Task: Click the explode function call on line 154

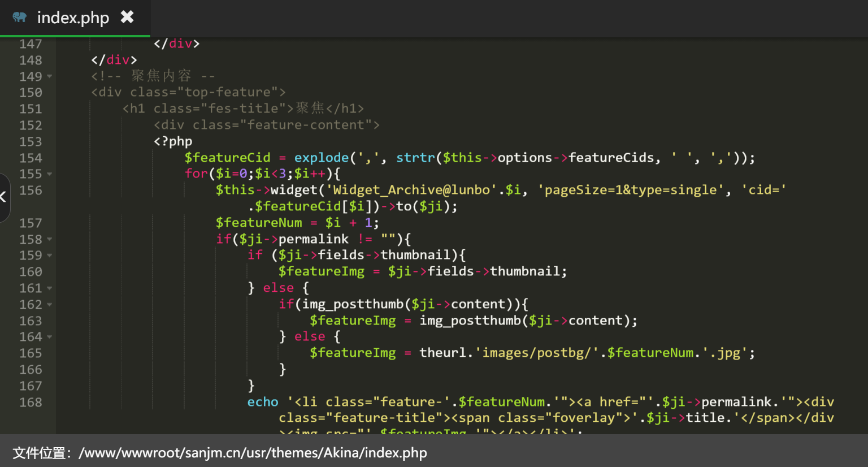Action: tap(321, 158)
